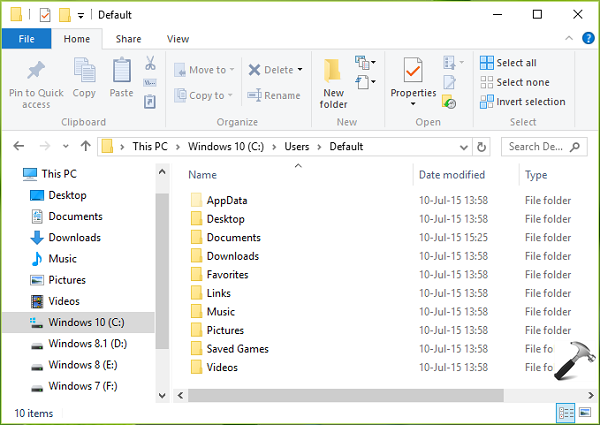
Task: Click the Edit file icon
Action: point(449,82)
